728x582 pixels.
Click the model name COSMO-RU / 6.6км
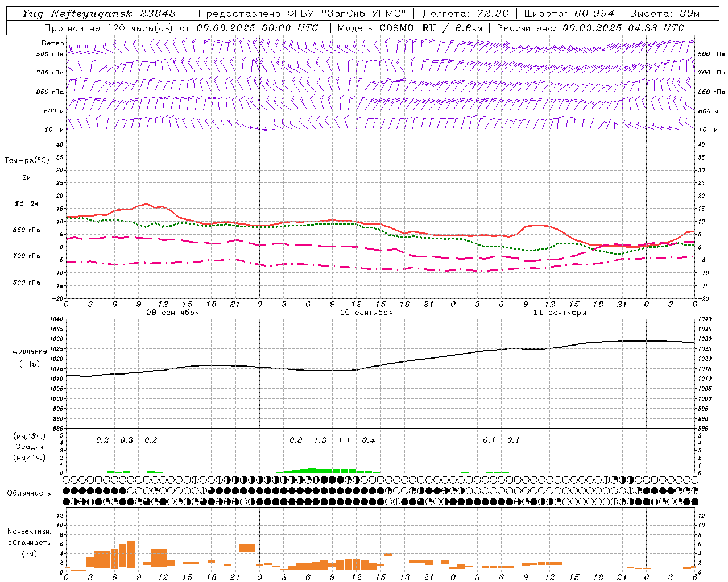431,28
